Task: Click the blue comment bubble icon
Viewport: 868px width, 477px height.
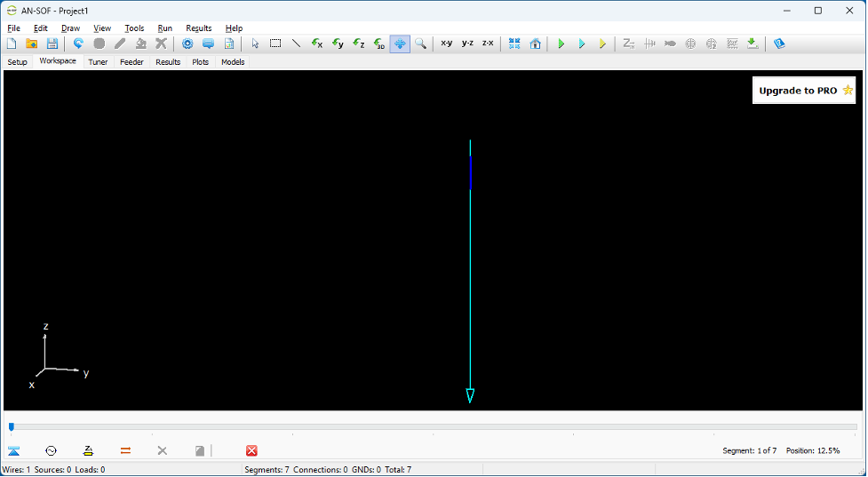Action: (x=208, y=44)
